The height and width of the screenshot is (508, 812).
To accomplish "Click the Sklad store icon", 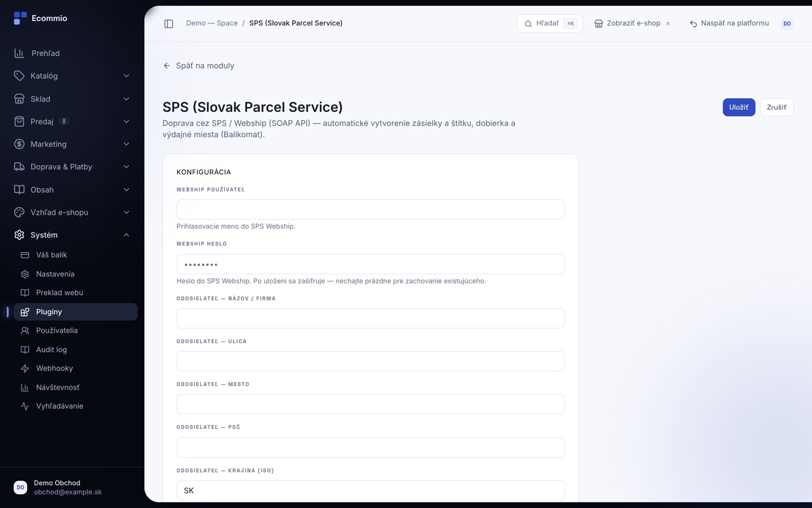I will [19, 99].
